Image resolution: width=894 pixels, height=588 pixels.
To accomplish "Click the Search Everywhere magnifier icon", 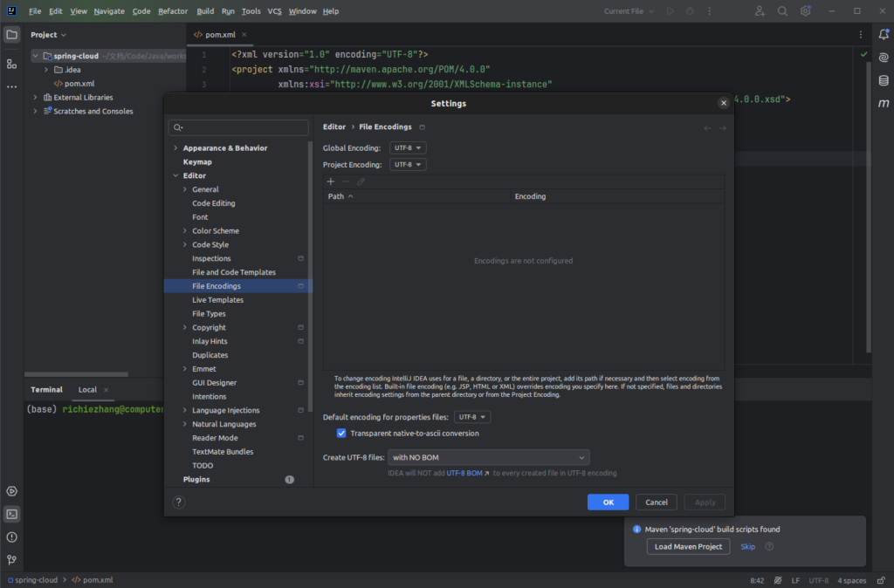I will 782,11.
